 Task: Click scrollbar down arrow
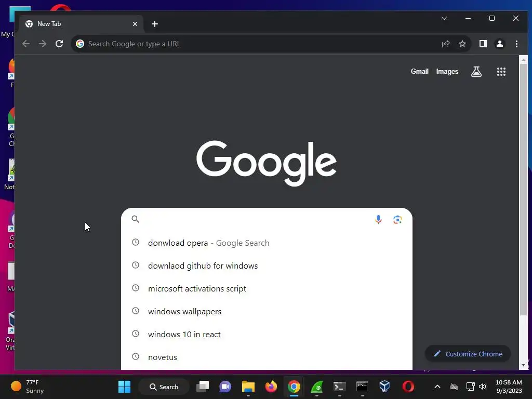(x=523, y=365)
